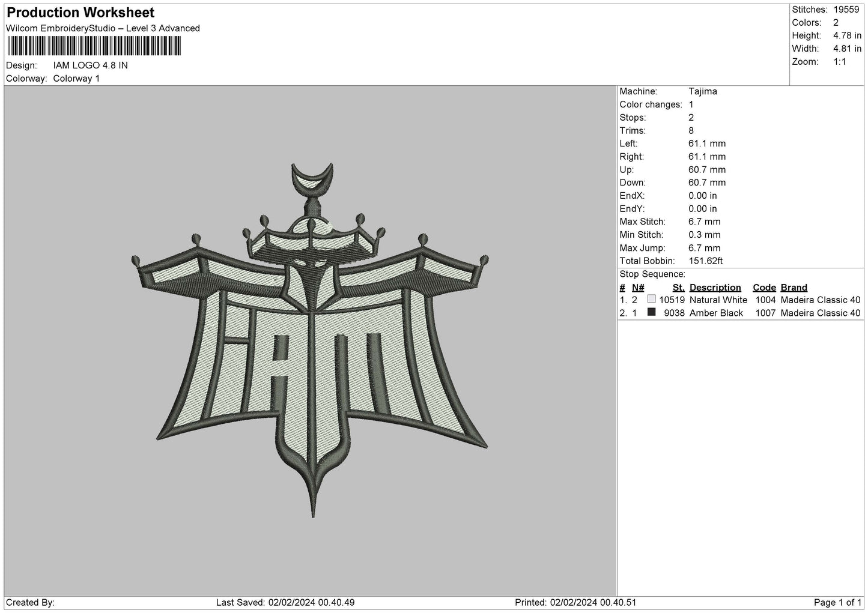
Task: Click the 'Colorway 1' value
Action: [77, 79]
